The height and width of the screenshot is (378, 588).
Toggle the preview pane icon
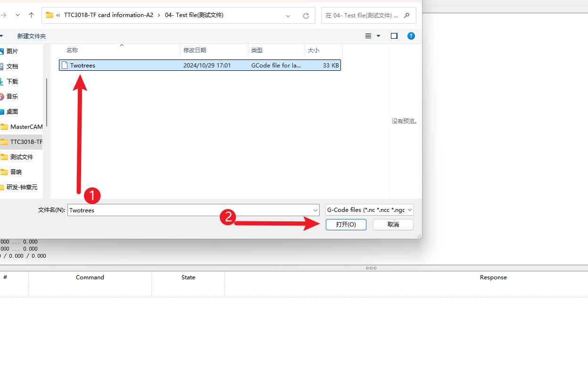point(394,36)
